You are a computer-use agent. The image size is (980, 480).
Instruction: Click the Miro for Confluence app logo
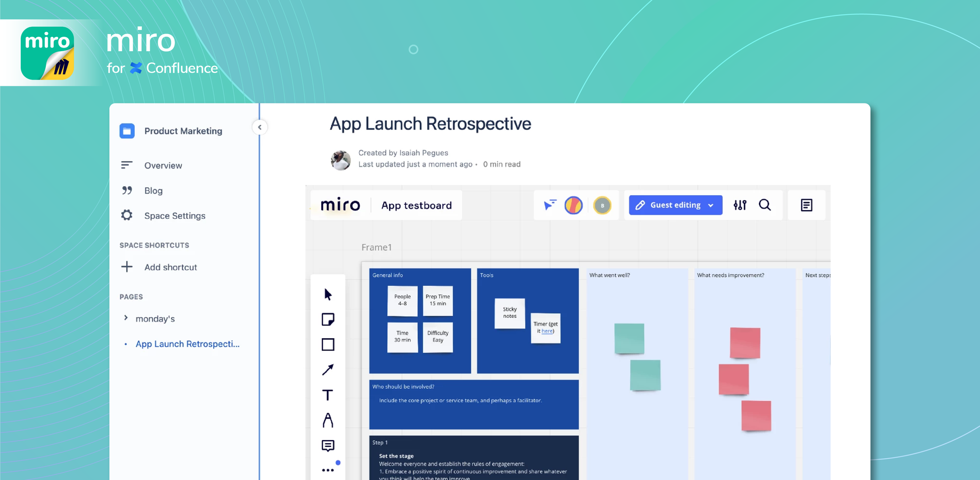click(47, 53)
